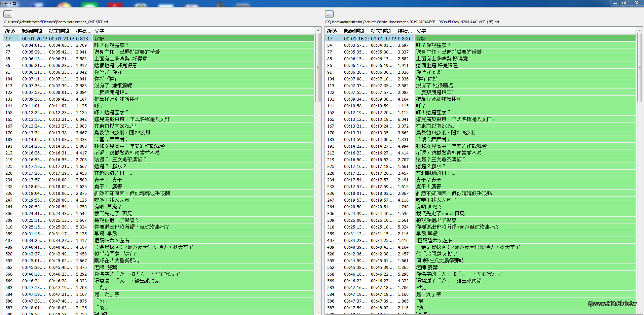Viewport: 644px width, 315px height.
Task: Select row 520 in the right subtitle list
Action: (481, 254)
